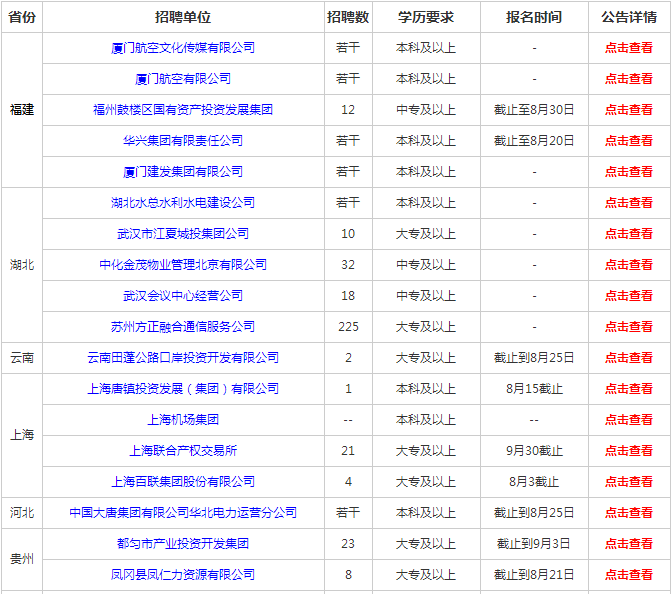Click 点击查看 for 武汉市江夏城投集团公司
The width and height of the screenshot is (672, 594).
(x=629, y=234)
